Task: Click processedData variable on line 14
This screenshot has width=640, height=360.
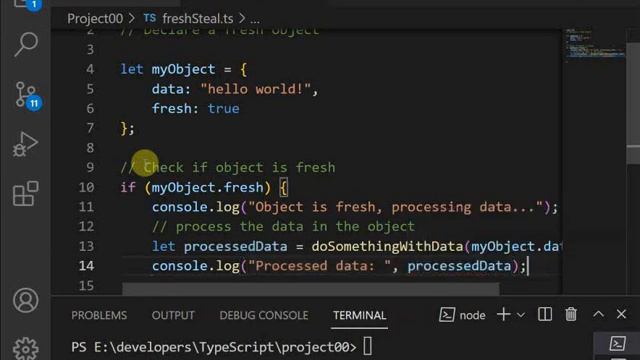Action: pos(459,266)
